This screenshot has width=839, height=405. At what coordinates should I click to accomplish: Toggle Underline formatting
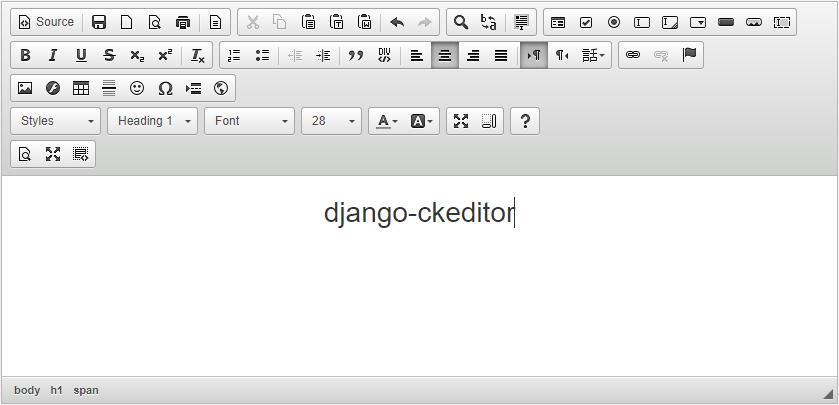81,55
